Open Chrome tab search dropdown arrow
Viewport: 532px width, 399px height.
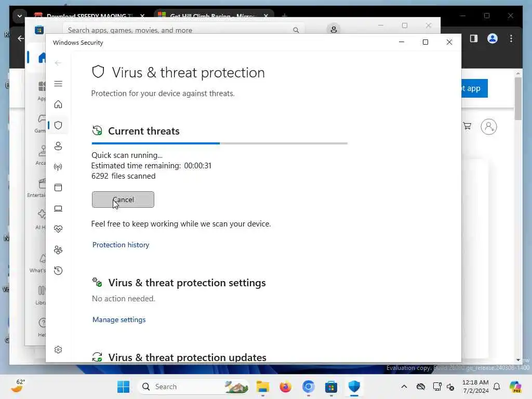[x=20, y=16]
